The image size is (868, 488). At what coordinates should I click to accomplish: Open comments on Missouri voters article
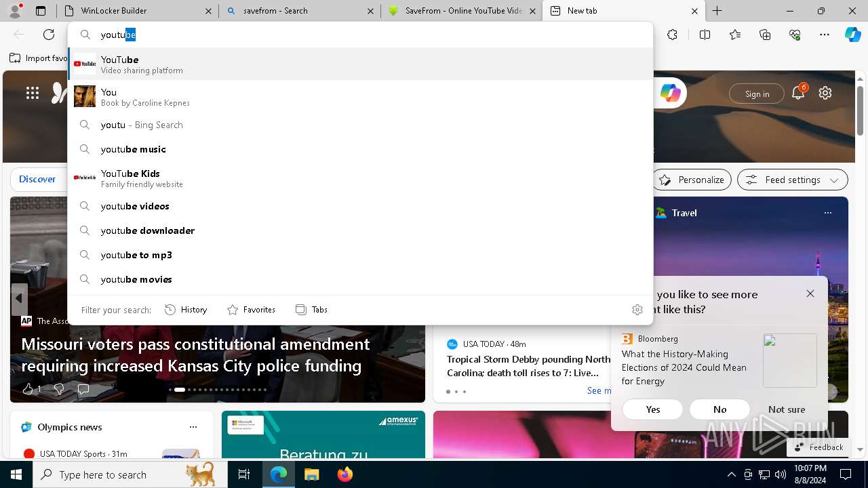(x=83, y=389)
